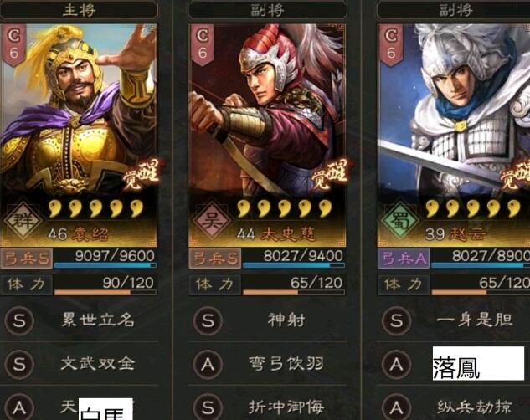
Task: Click the S rank icon beside 神射
Action: pyautogui.click(x=208, y=320)
